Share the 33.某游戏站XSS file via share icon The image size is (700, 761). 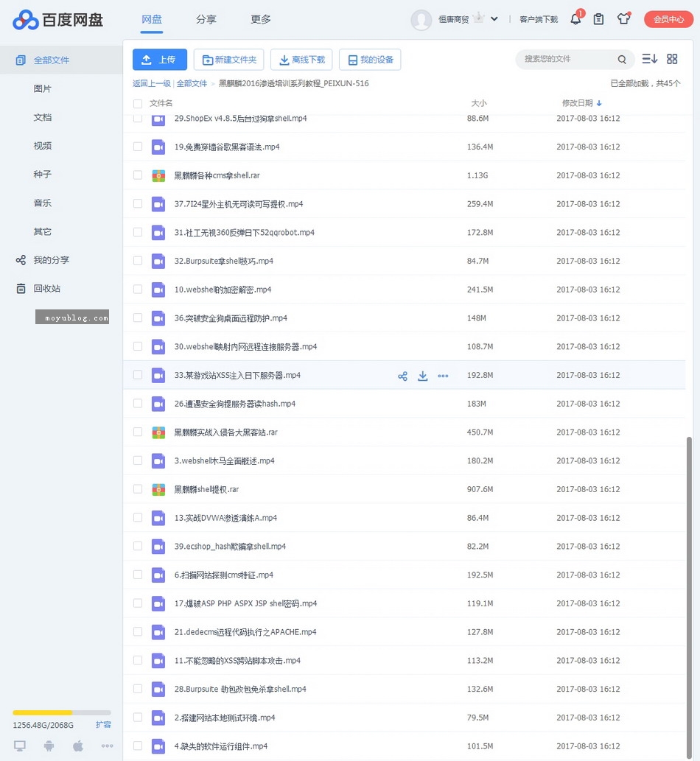[x=402, y=376]
